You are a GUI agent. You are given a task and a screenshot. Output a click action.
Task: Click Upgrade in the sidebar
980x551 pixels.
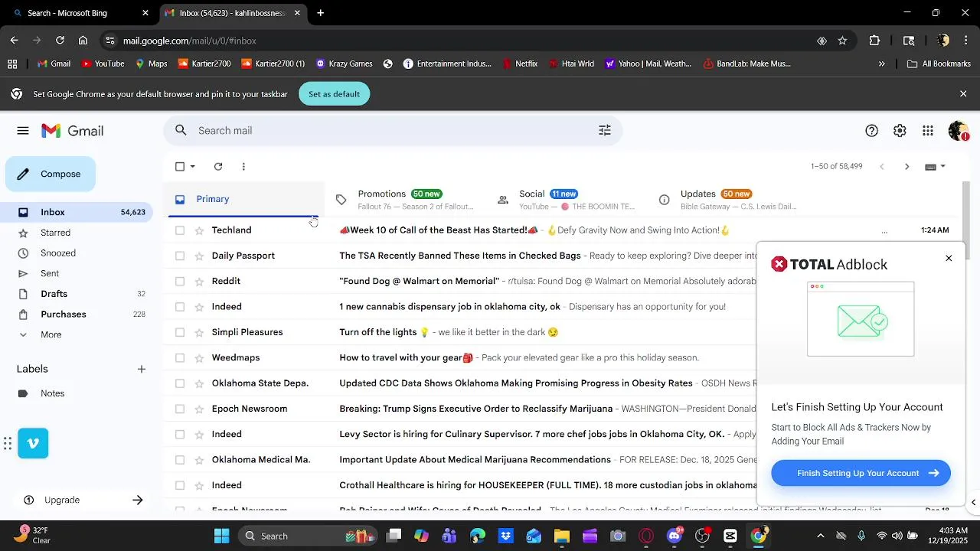(81, 500)
